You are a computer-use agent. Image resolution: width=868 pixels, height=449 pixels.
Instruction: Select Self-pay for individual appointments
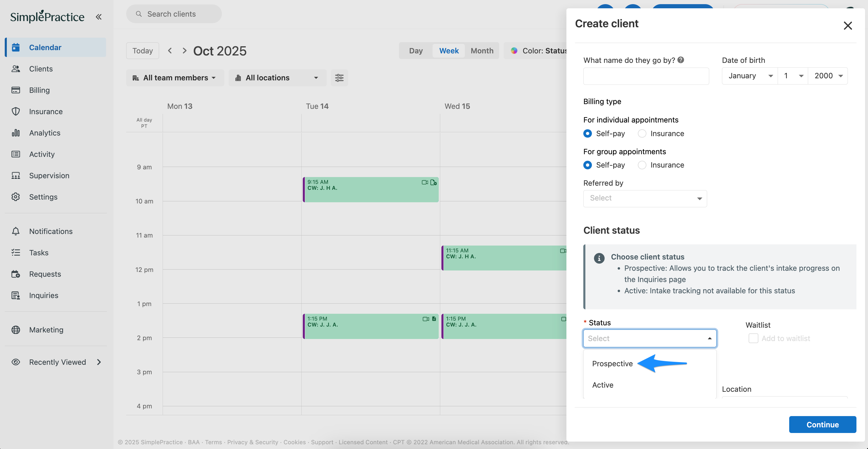click(587, 133)
